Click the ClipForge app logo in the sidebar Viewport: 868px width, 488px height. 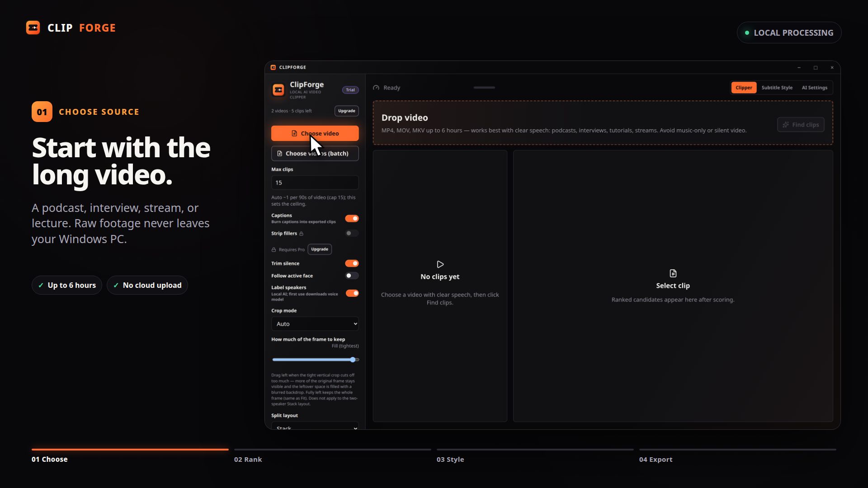[278, 90]
